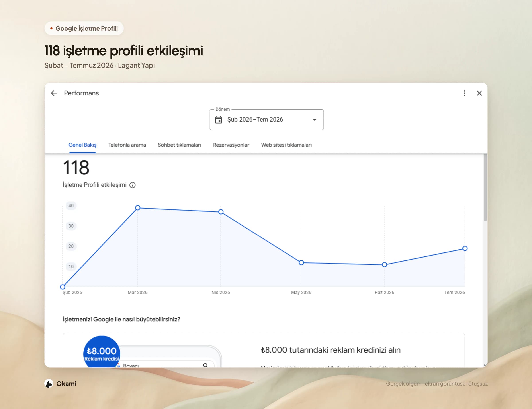The width and height of the screenshot is (532, 409).
Task: Select the Tem 2026 data point
Action: pos(465,248)
